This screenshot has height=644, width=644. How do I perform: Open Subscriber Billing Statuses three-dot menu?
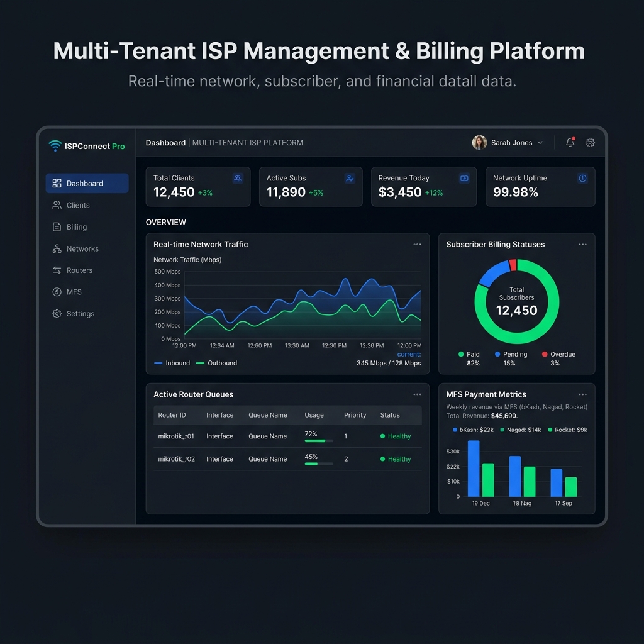[x=583, y=245]
